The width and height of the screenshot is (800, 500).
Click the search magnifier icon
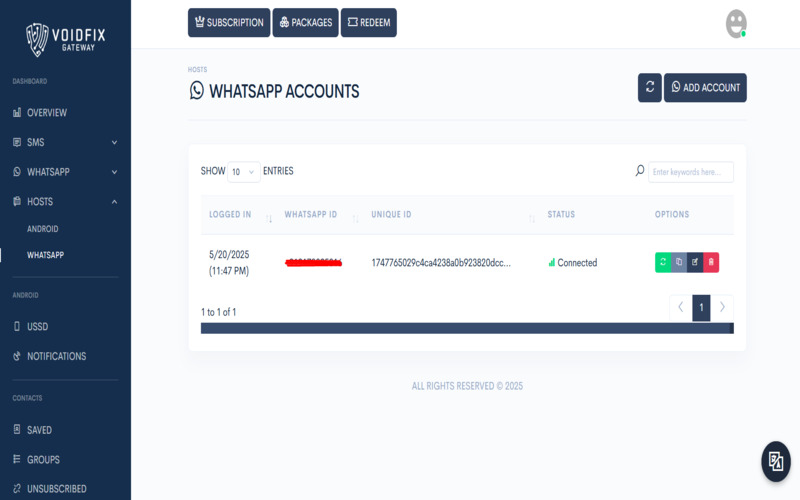pos(640,170)
